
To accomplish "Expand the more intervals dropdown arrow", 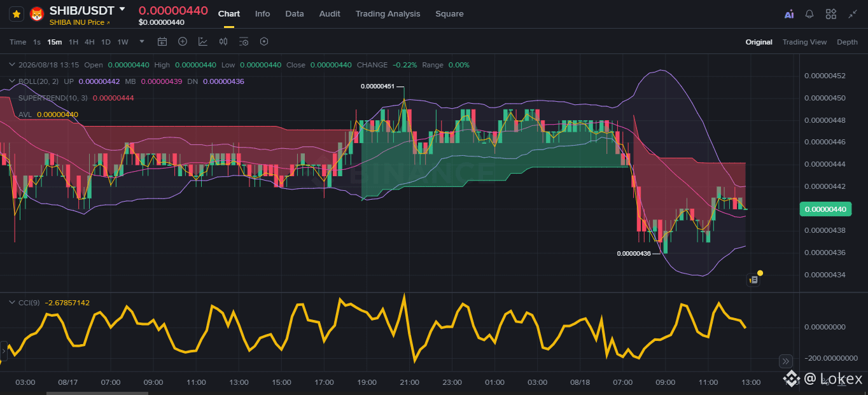I will (x=142, y=41).
